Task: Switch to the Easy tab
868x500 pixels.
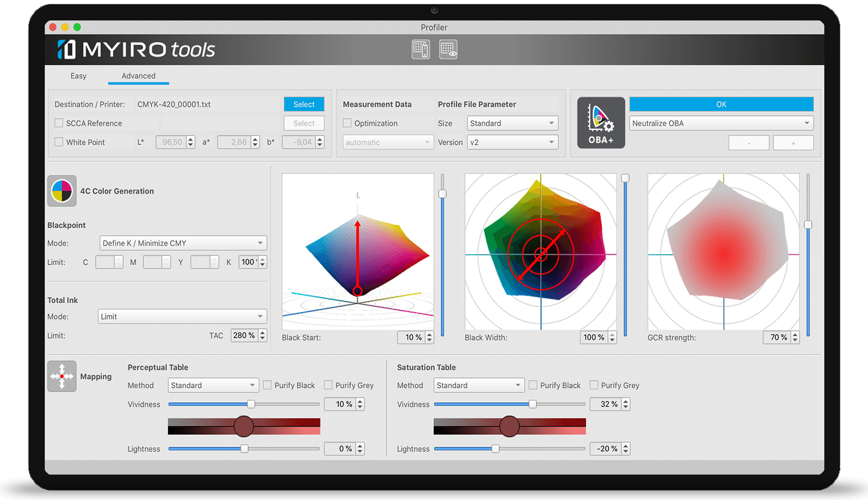Action: 79,76
